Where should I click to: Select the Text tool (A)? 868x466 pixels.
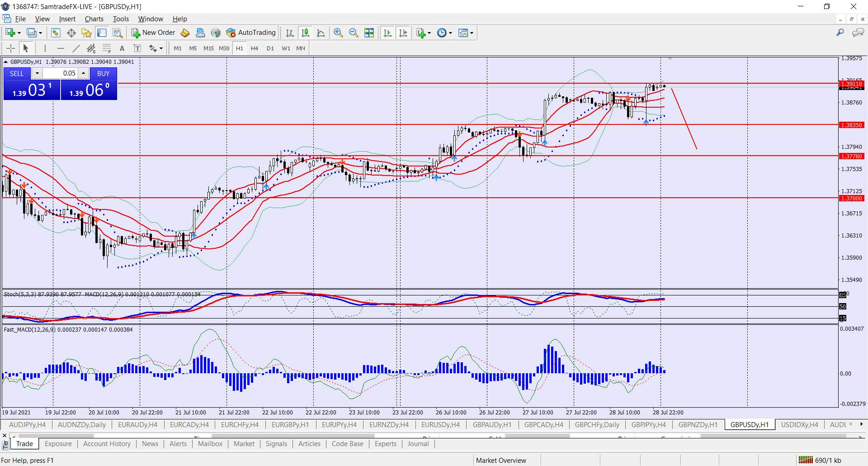click(x=122, y=48)
